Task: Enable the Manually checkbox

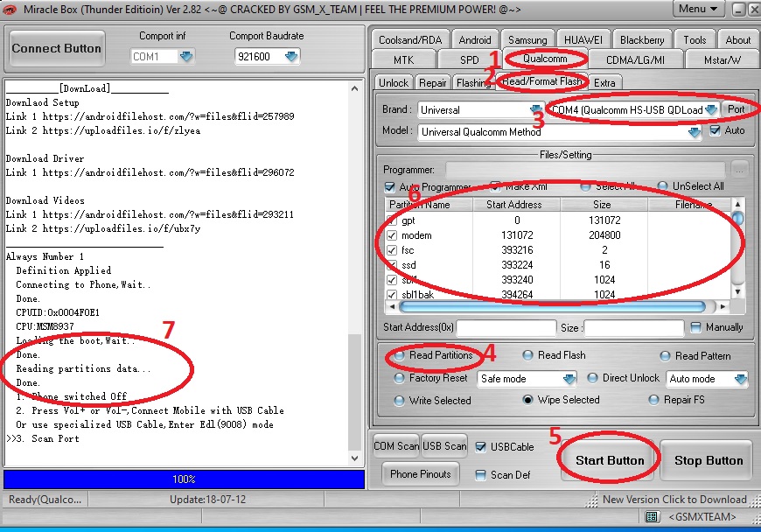Action: click(696, 327)
